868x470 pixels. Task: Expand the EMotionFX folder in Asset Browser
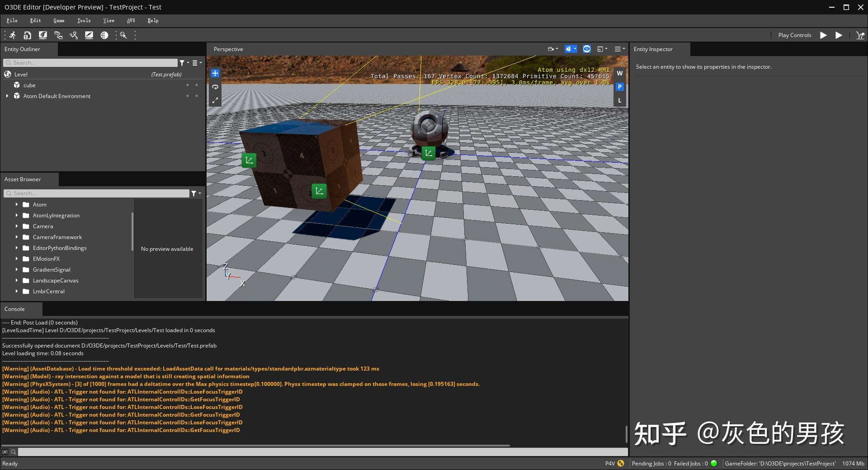click(x=17, y=259)
